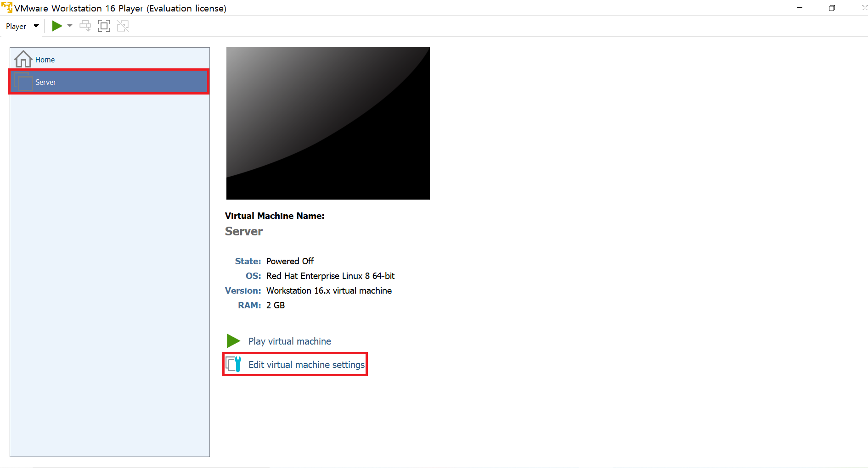
Task: Select Home in the library list
Action: (109, 59)
